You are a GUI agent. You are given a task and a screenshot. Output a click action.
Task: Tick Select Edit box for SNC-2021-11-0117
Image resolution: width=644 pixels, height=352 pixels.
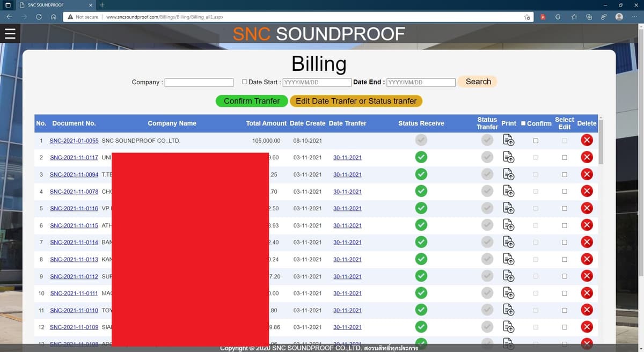tap(564, 158)
